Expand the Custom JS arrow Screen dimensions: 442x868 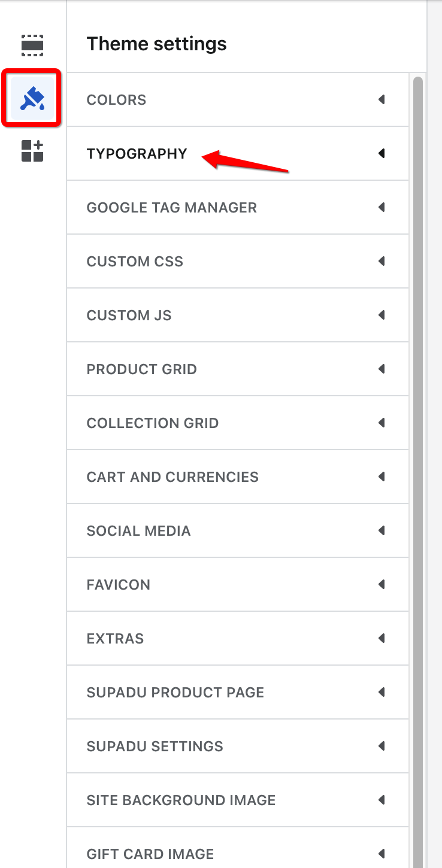point(382,315)
